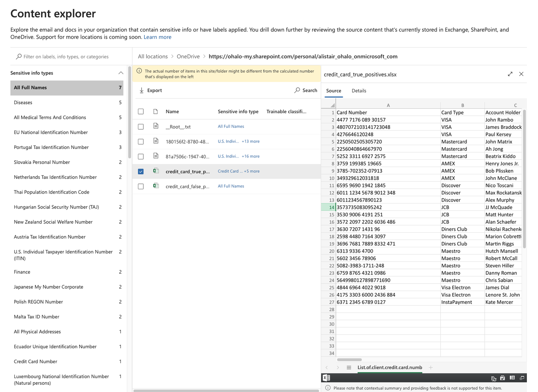Image resolution: width=538 pixels, height=392 pixels.
Task: Click the side-panel layout icon in viewer bar
Action: [512, 378]
